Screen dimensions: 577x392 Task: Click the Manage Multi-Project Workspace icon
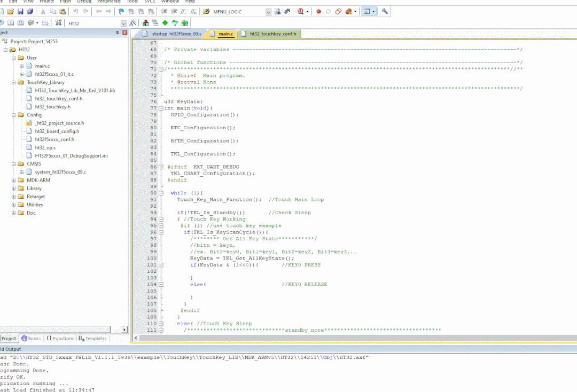[x=155, y=23]
